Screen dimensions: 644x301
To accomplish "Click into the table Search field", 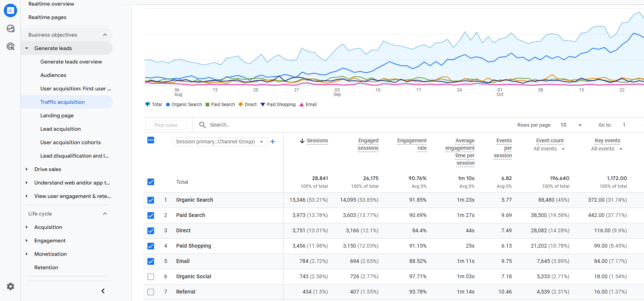I will (239, 125).
